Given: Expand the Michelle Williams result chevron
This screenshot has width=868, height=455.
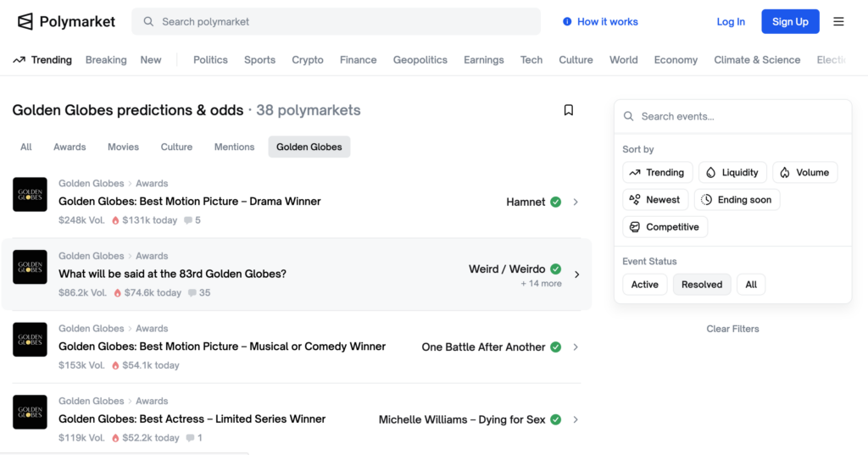Looking at the screenshot, I should tap(576, 419).
